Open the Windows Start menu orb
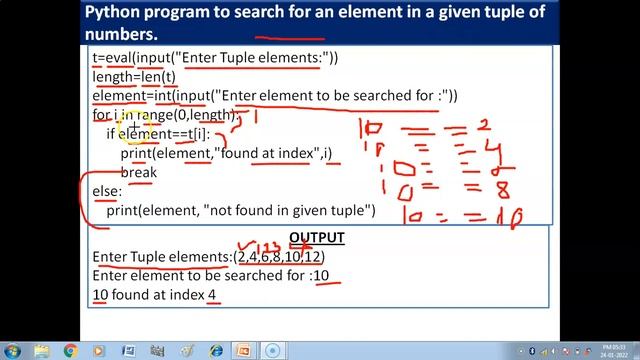 coord(12,351)
